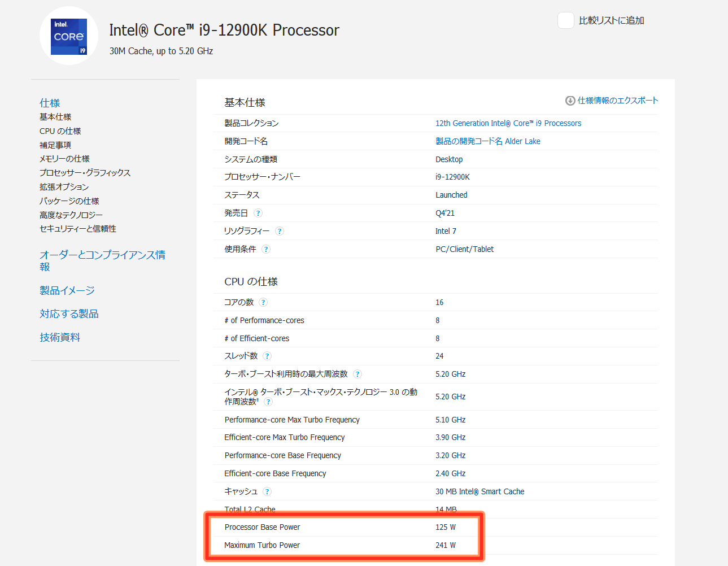Open 技術資料 sidebar section
The width and height of the screenshot is (728, 566).
(x=60, y=337)
